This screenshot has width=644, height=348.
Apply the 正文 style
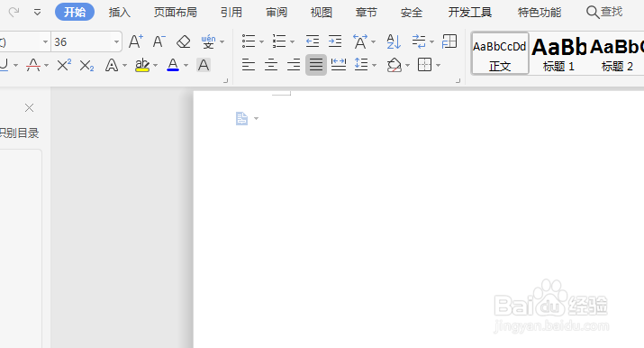coord(500,53)
